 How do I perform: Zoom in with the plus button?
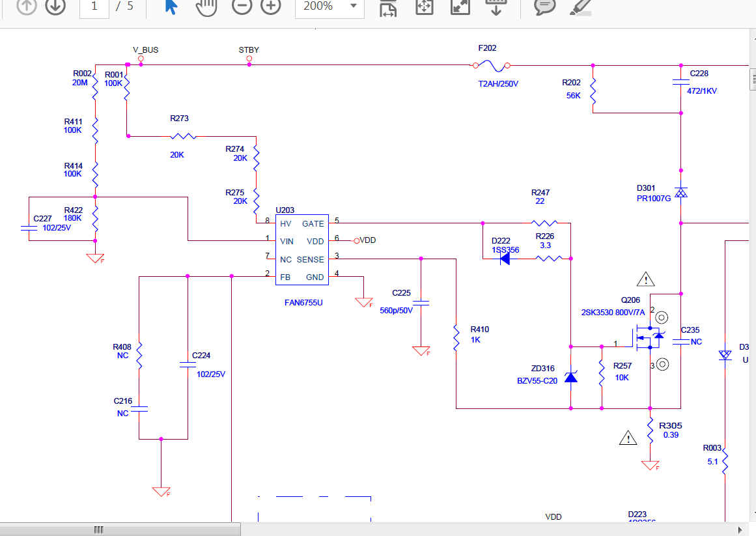270,7
